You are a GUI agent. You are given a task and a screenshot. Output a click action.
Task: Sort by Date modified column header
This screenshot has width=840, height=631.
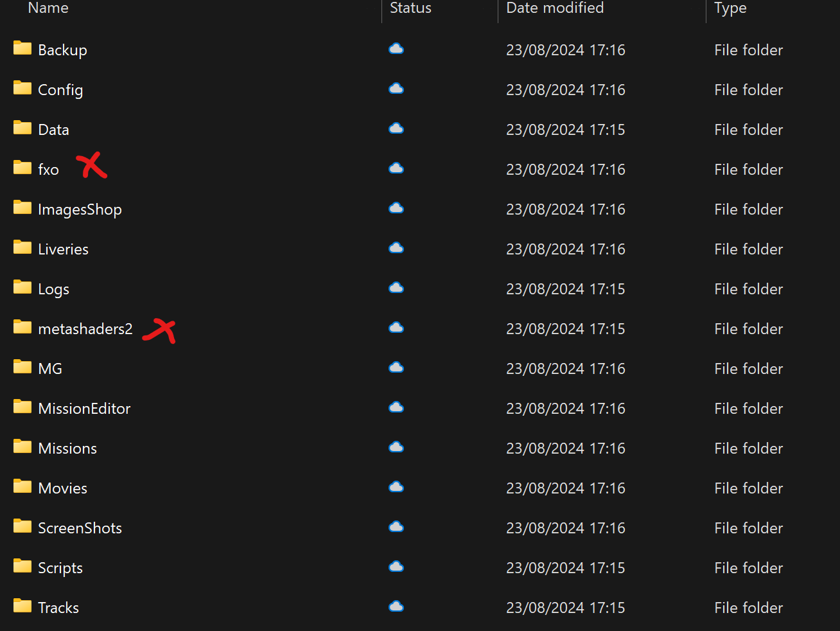[555, 8]
